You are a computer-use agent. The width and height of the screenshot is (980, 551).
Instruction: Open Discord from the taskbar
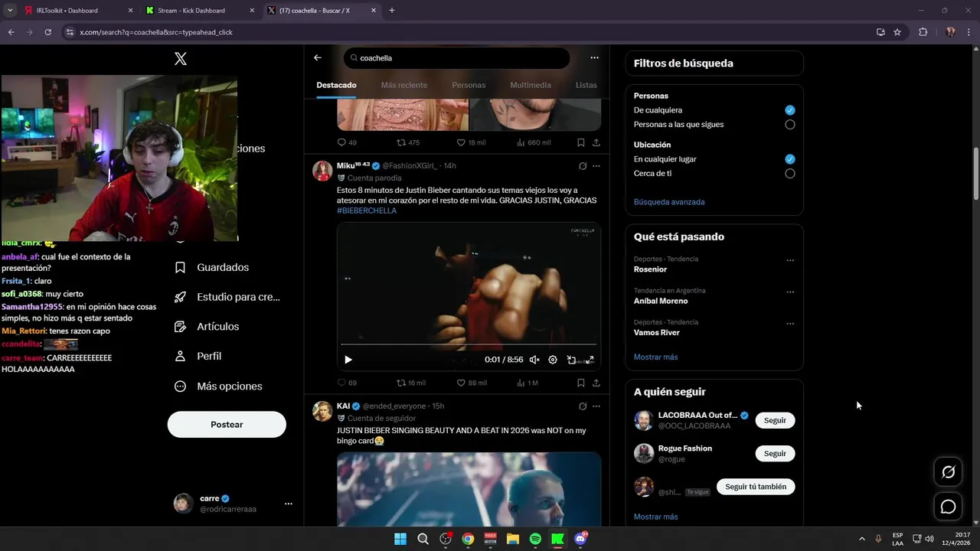click(580, 539)
